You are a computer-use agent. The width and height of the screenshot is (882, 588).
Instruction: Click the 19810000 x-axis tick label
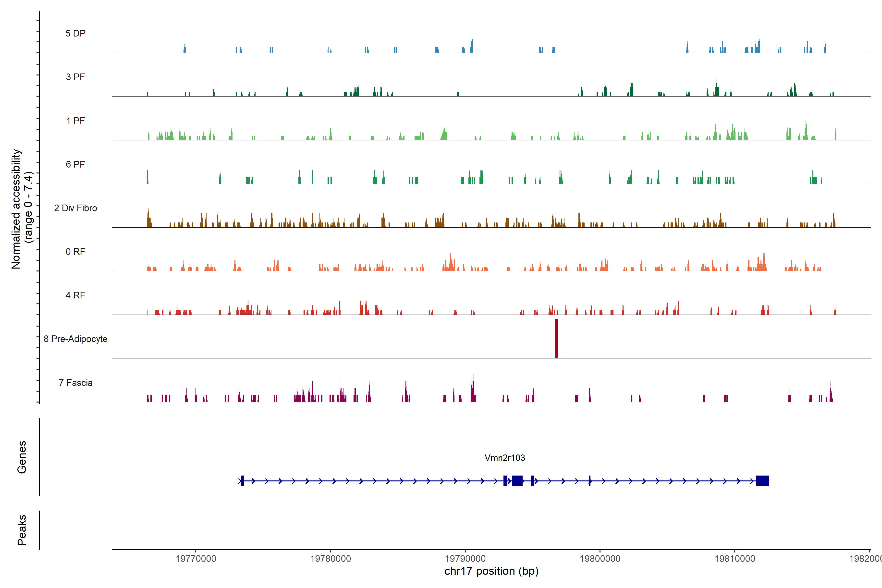pyautogui.click(x=735, y=559)
